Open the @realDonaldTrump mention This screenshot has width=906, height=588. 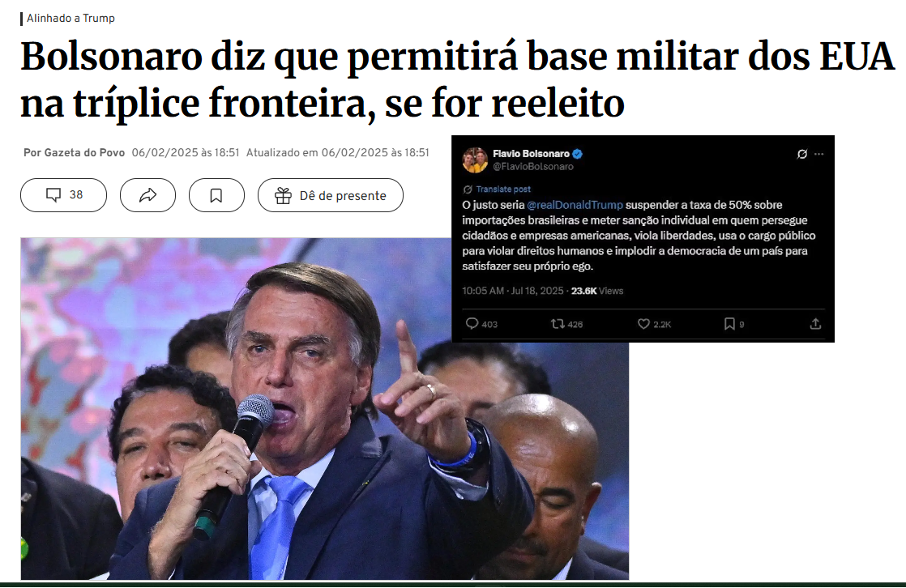(x=575, y=205)
